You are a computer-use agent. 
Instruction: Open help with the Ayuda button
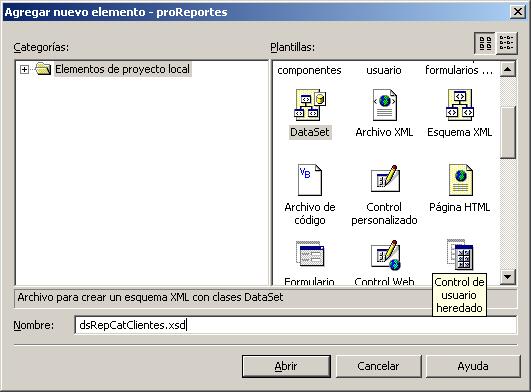point(473,366)
